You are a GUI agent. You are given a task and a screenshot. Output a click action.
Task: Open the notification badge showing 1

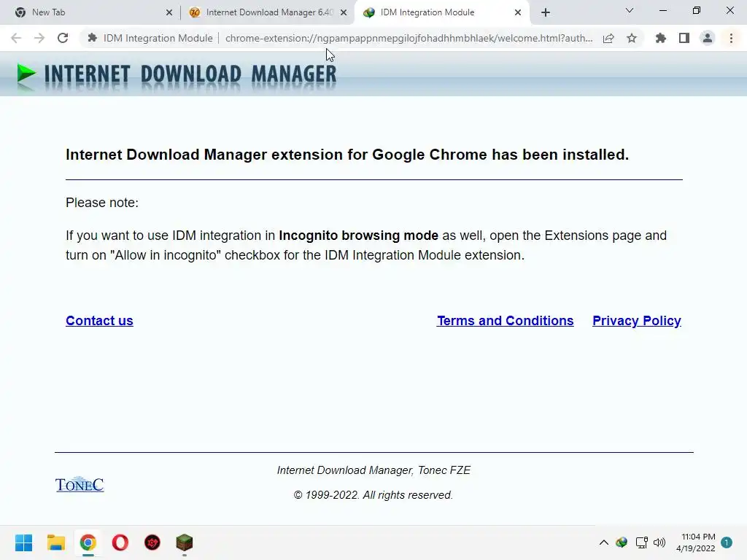click(x=727, y=542)
